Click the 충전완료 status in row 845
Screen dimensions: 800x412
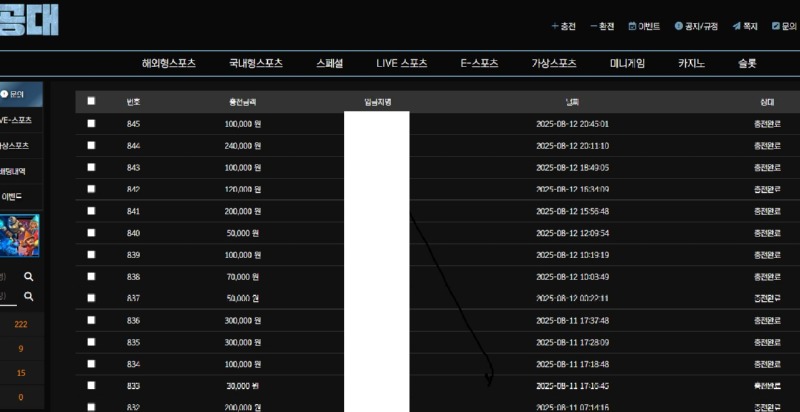coord(767,124)
